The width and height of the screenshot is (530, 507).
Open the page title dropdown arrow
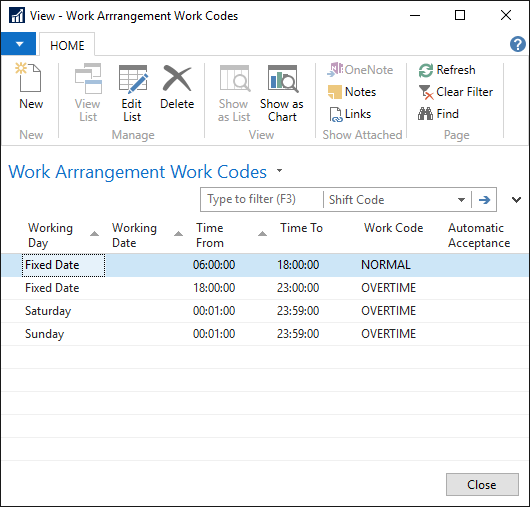pos(280,170)
